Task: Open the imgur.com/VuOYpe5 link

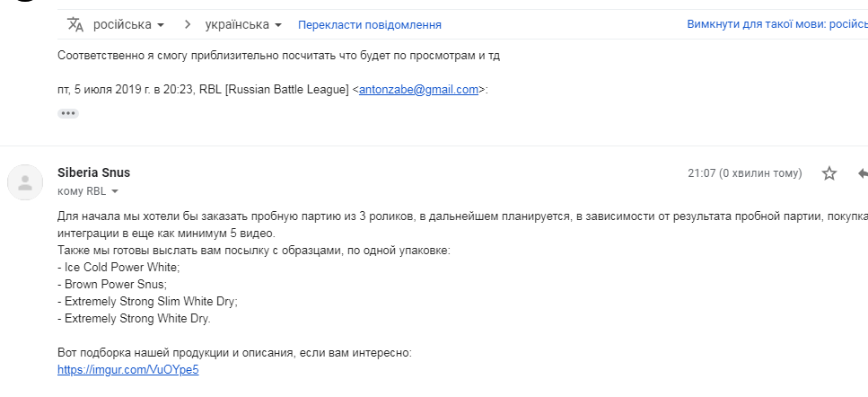Action: [127, 370]
